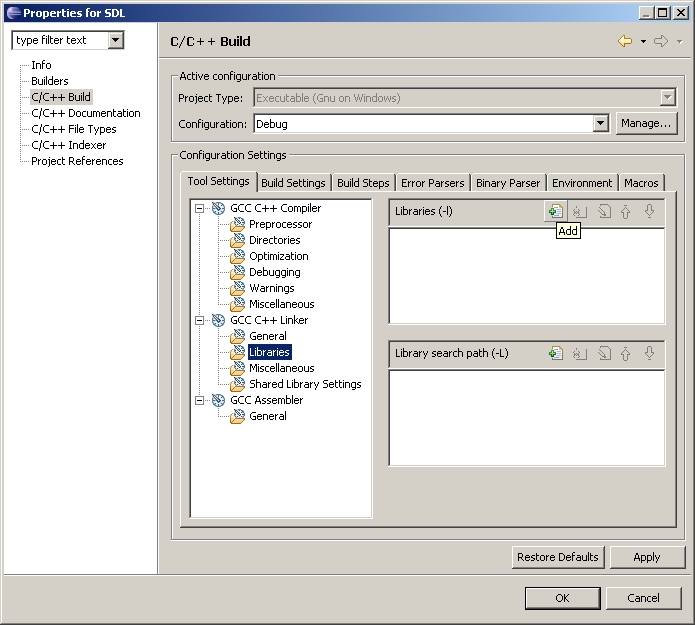The image size is (695, 625).
Task: Select Miscellaneous under GCC C++ Compiler
Action: [x=281, y=304]
